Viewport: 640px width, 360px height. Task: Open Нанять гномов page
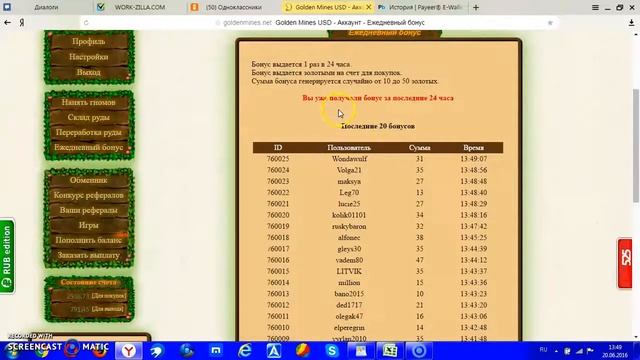89,102
